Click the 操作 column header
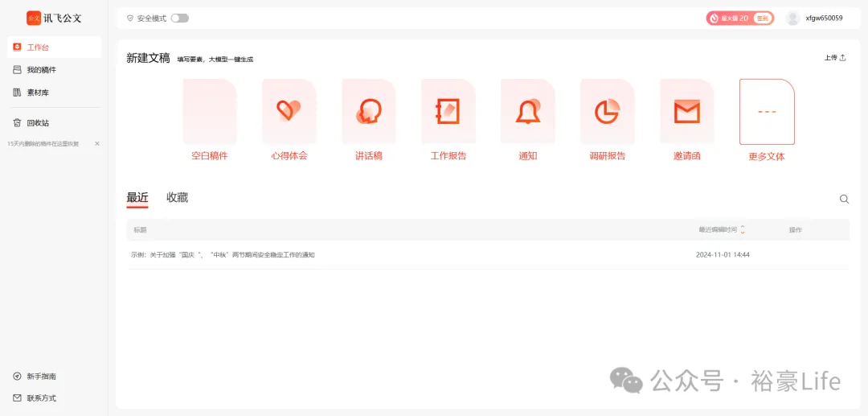868x416 pixels. 796,230
